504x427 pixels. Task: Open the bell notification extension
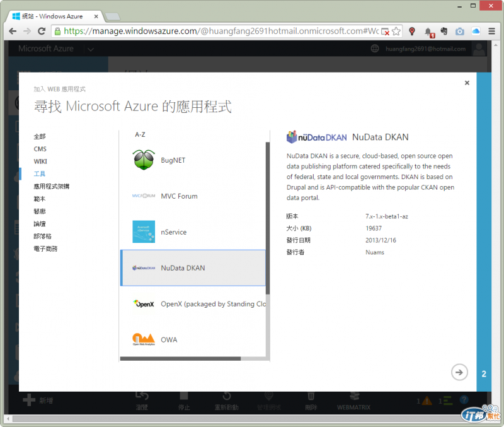(428, 32)
